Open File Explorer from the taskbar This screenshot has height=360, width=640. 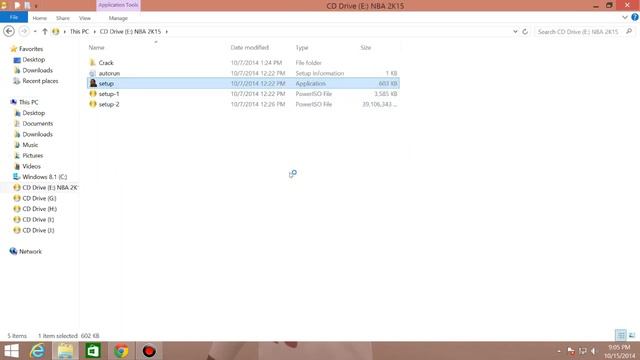65,351
